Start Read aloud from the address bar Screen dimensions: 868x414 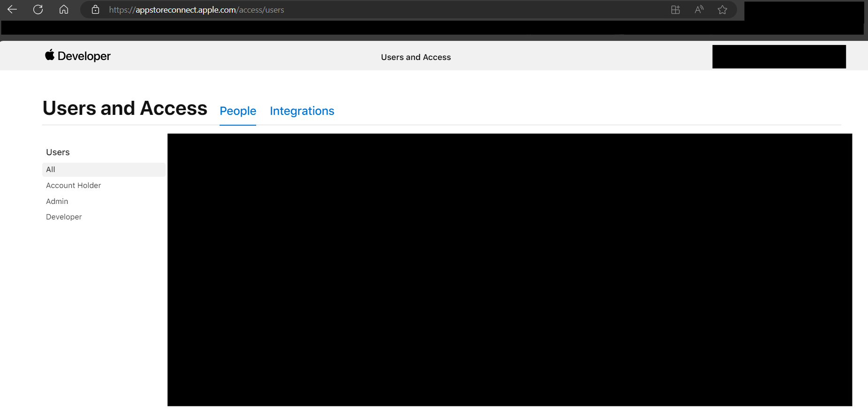(699, 10)
